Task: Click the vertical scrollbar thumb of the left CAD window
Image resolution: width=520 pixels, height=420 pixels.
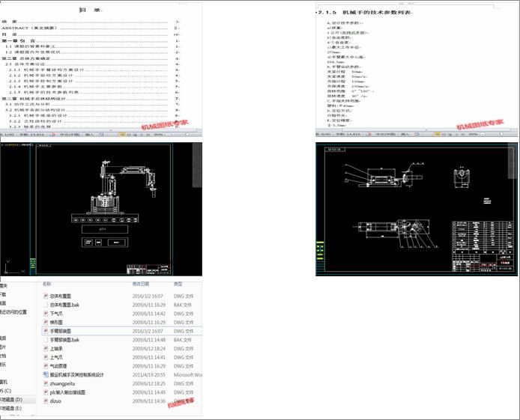Action: tap(197, 165)
